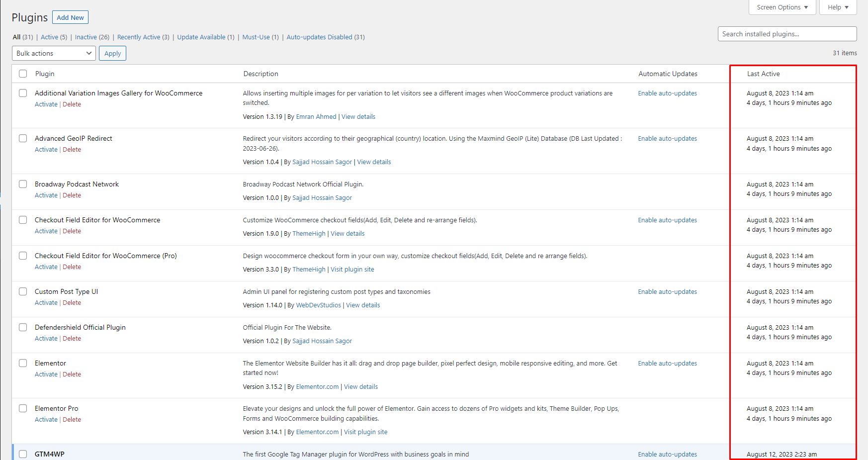868x460 pixels.
Task: Click the Apply bulk action button
Action: [x=112, y=53]
